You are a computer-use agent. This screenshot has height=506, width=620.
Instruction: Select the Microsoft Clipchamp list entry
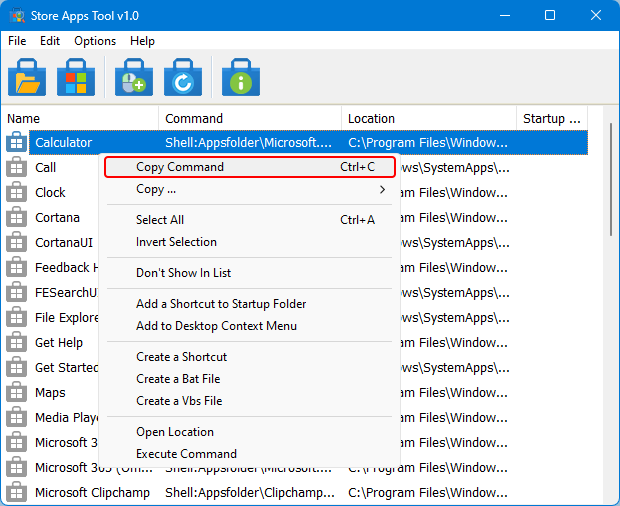coord(92,493)
